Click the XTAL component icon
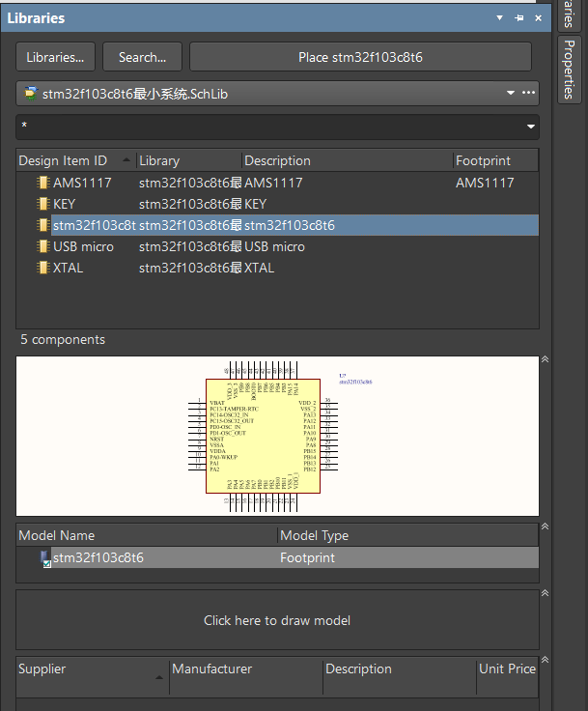This screenshot has height=711, width=588. (43, 268)
